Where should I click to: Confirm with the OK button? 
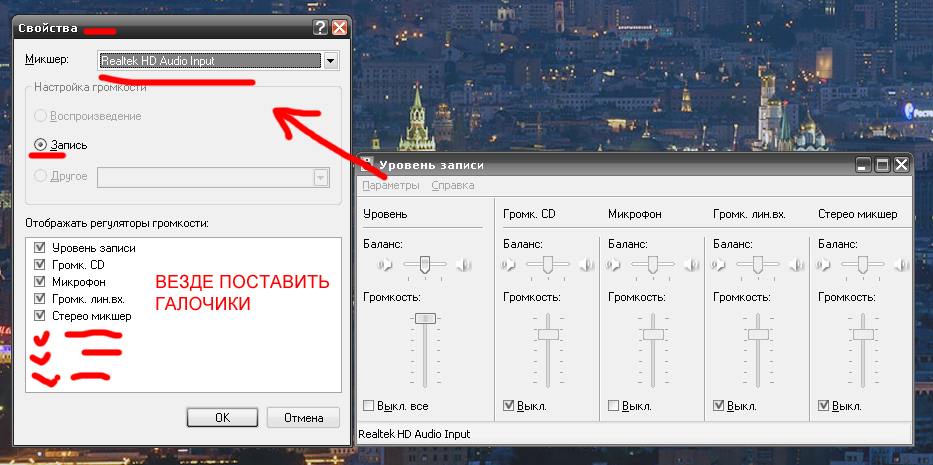click(222, 417)
